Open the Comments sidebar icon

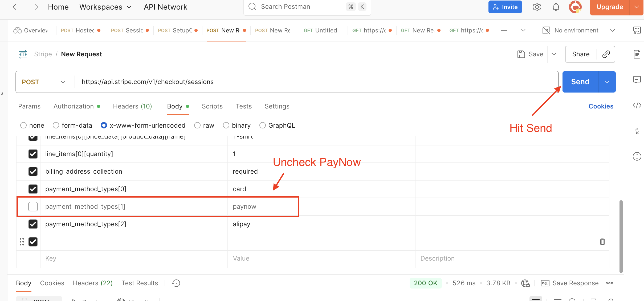coord(637,80)
